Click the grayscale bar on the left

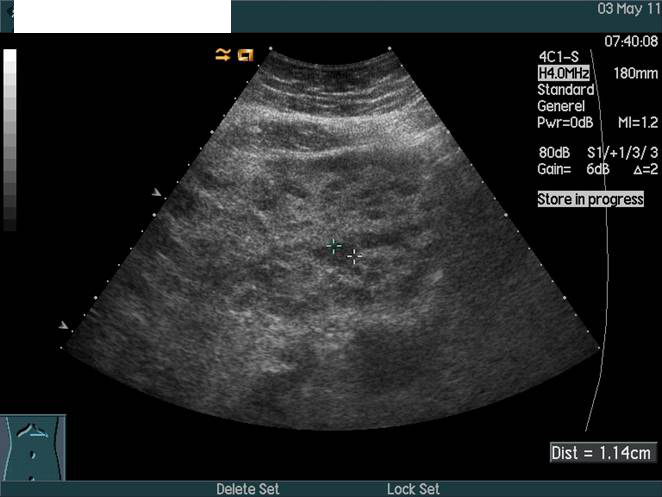click(x=10, y=140)
